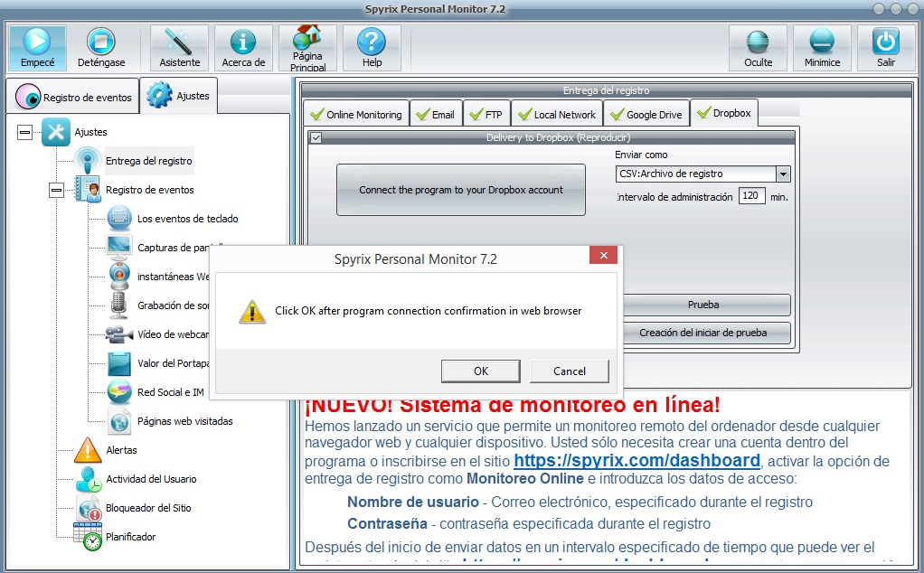Switch to Online Monitoring tab
This screenshot has height=573, width=924.
click(x=356, y=114)
